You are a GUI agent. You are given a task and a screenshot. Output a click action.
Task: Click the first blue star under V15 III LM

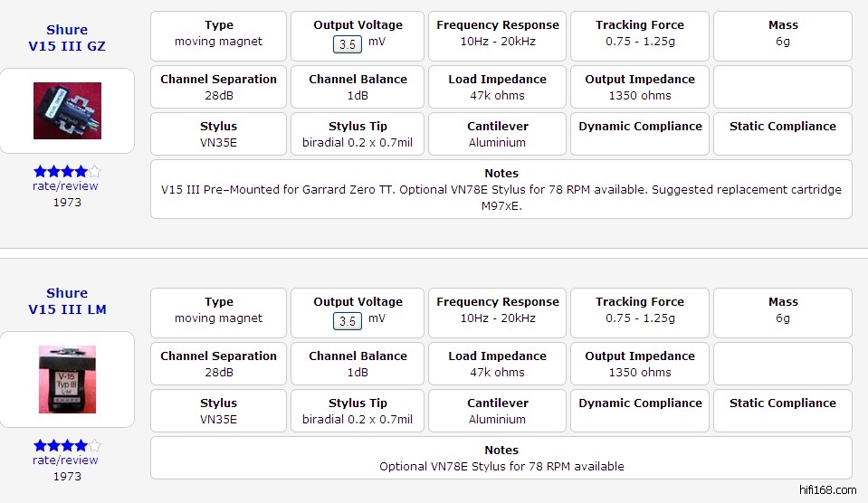[40, 445]
